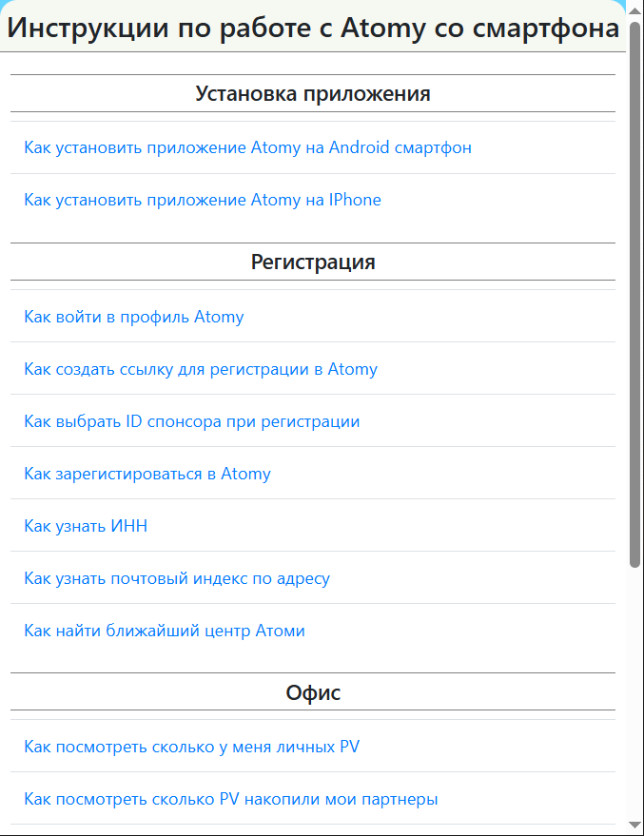The height and width of the screenshot is (836, 644).
Task: Click empty scrollbar track below the thumb
Action: click(x=635, y=694)
